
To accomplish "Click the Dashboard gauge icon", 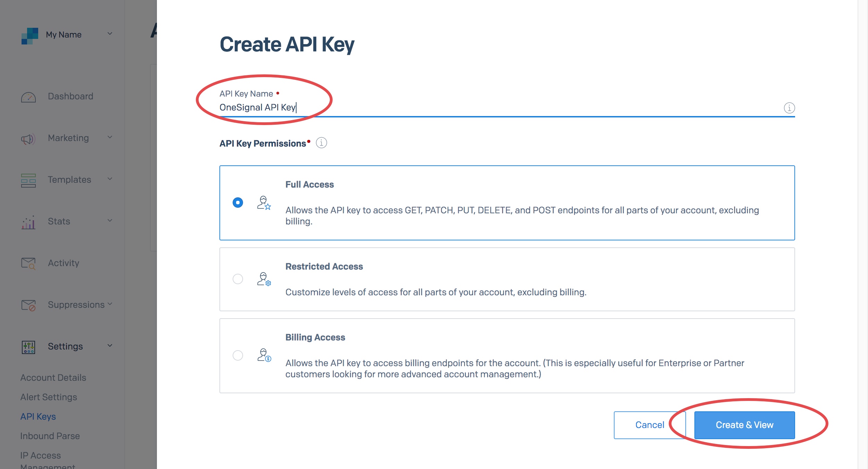I will (x=28, y=97).
